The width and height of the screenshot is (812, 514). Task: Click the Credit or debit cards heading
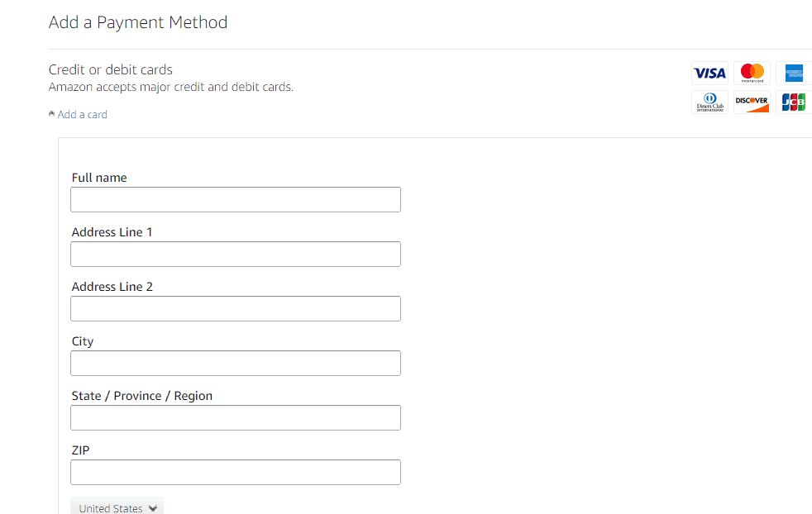point(111,69)
